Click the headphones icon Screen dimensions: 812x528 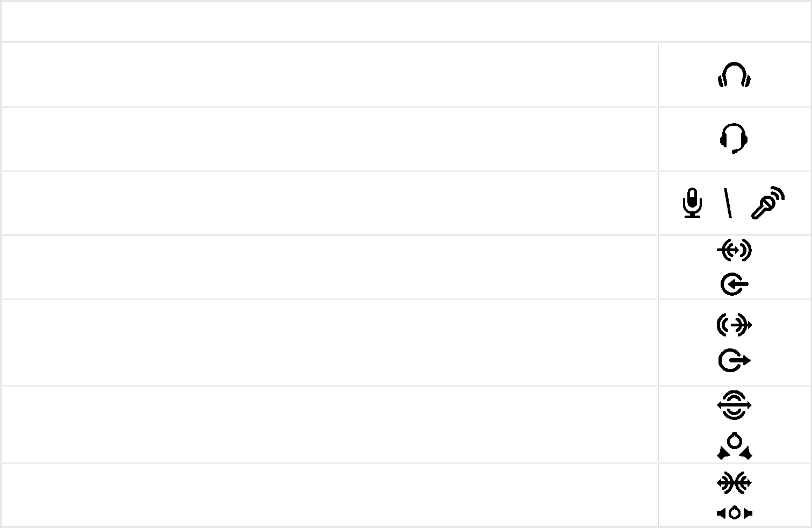point(734,75)
